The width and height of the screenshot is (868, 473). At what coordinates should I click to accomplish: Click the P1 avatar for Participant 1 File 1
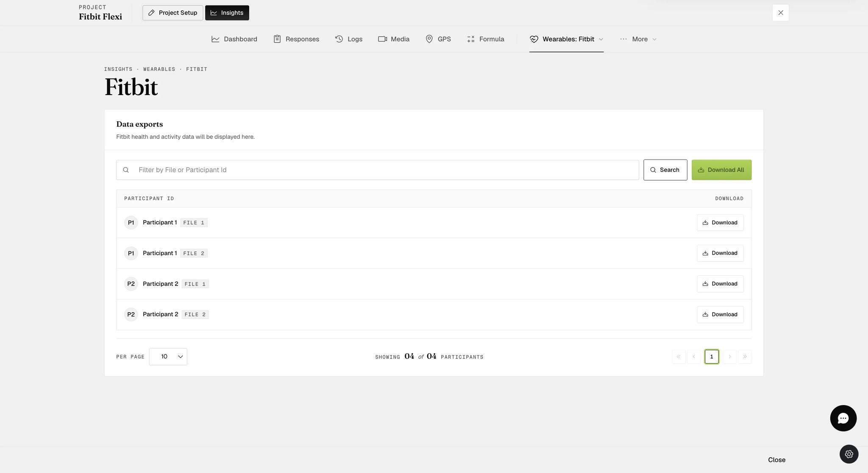pos(131,223)
